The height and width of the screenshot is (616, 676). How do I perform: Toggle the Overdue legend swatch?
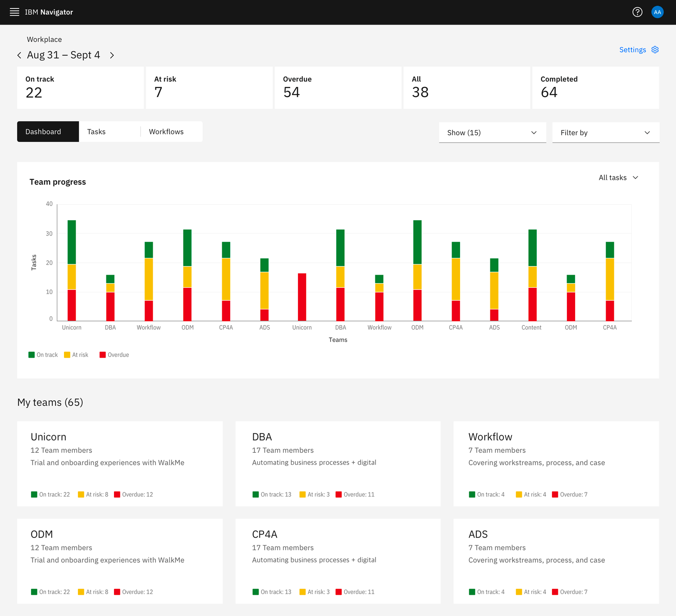tap(103, 355)
